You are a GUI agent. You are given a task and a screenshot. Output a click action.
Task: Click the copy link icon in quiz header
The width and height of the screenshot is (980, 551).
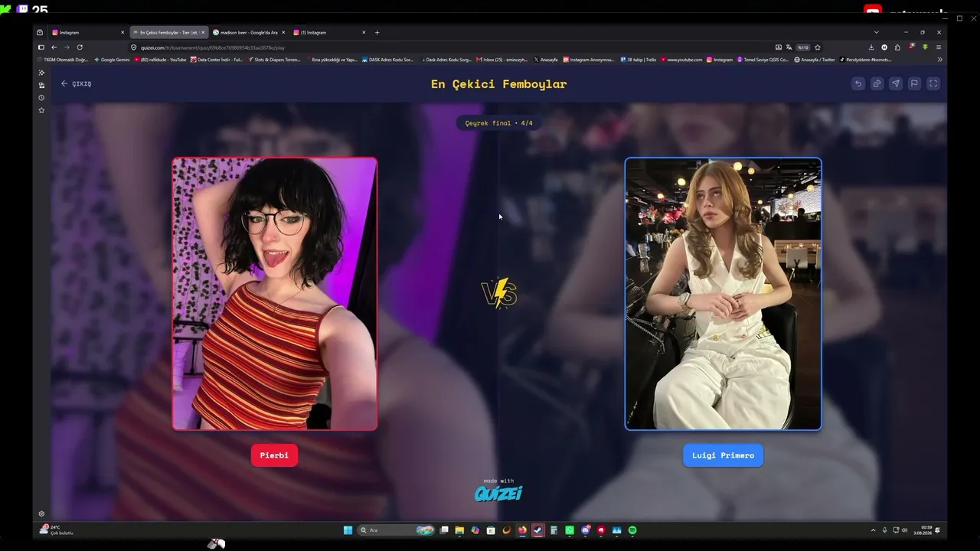(877, 83)
